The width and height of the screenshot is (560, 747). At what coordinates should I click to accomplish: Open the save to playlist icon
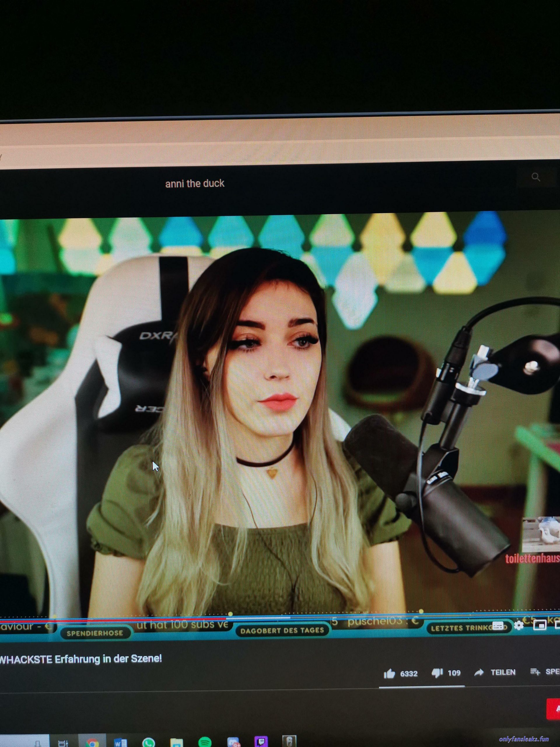click(535, 671)
